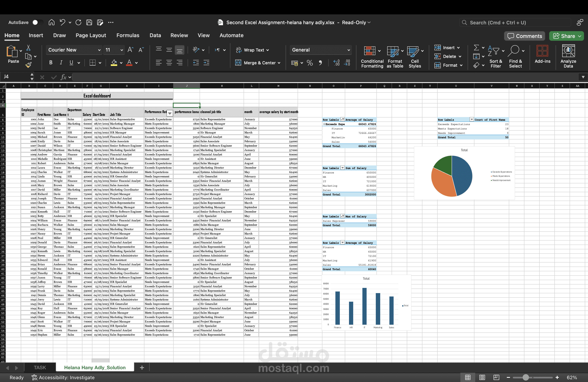Adjust the zoom slider handle
Viewport: 588px width, 382px height.
[x=526, y=377]
